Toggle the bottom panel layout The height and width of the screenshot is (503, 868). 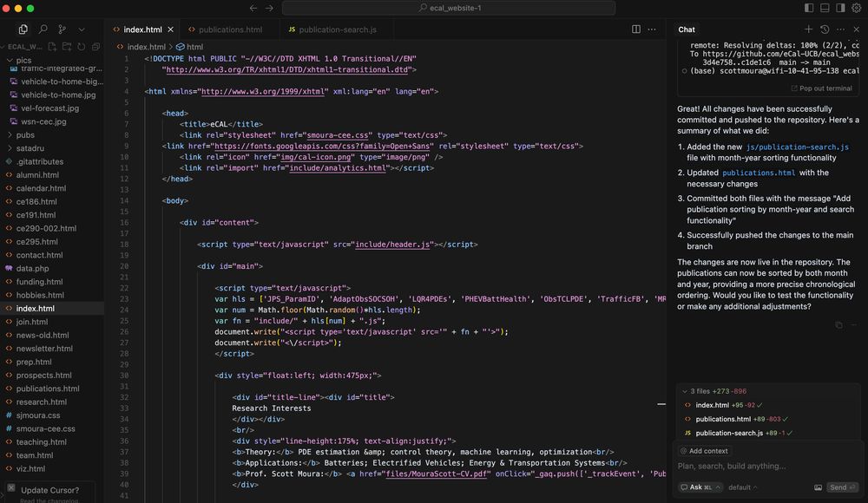pos(825,8)
